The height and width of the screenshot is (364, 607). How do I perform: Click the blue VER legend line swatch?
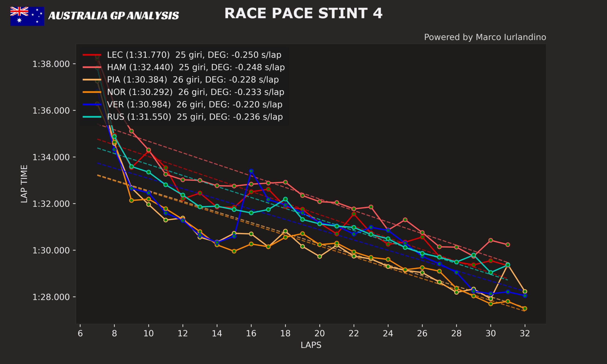pos(92,104)
